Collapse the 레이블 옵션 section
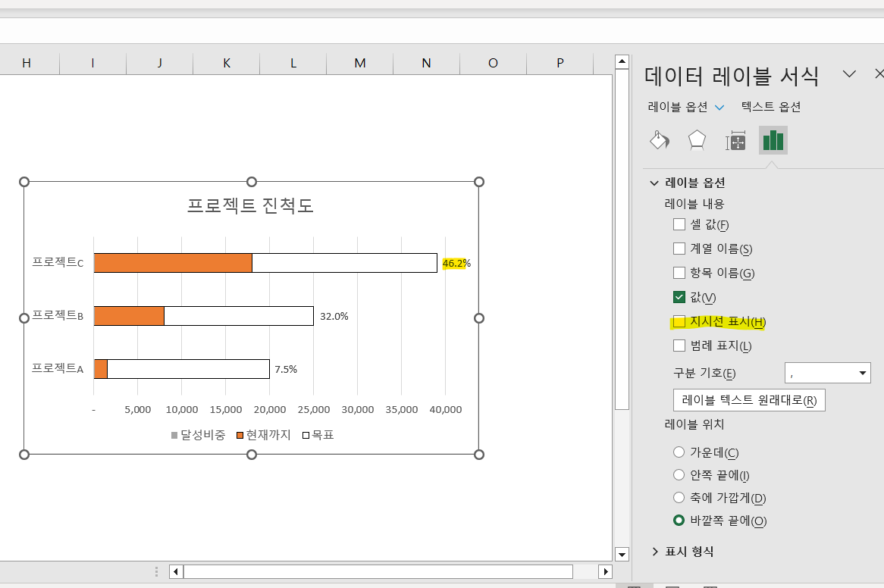Image resolution: width=884 pixels, height=588 pixels. [654, 183]
